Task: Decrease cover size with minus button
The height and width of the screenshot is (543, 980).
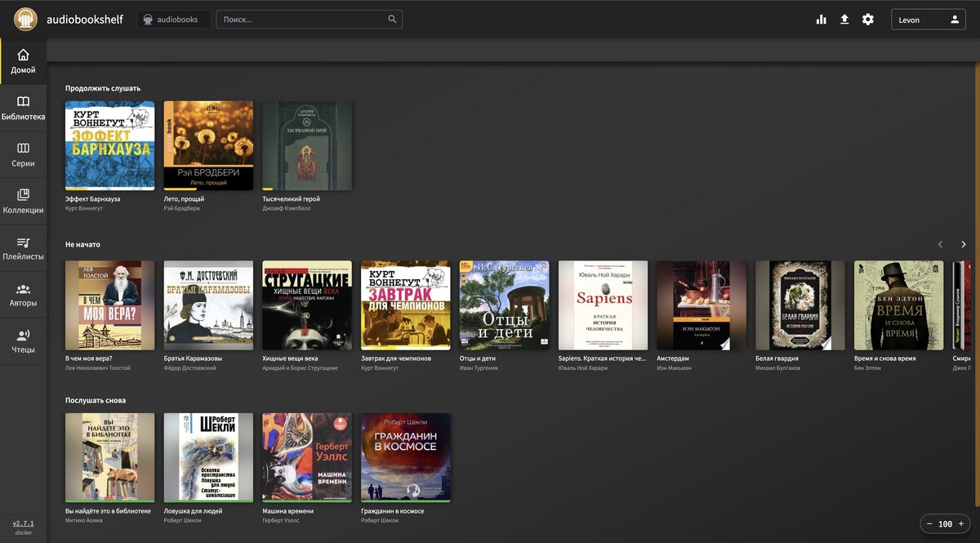Action: pyautogui.click(x=929, y=523)
